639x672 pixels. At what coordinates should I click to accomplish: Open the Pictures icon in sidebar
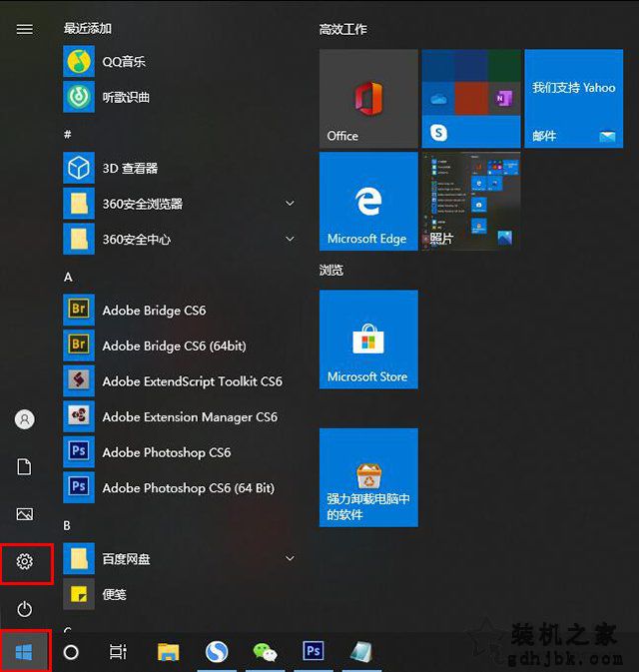click(x=24, y=514)
